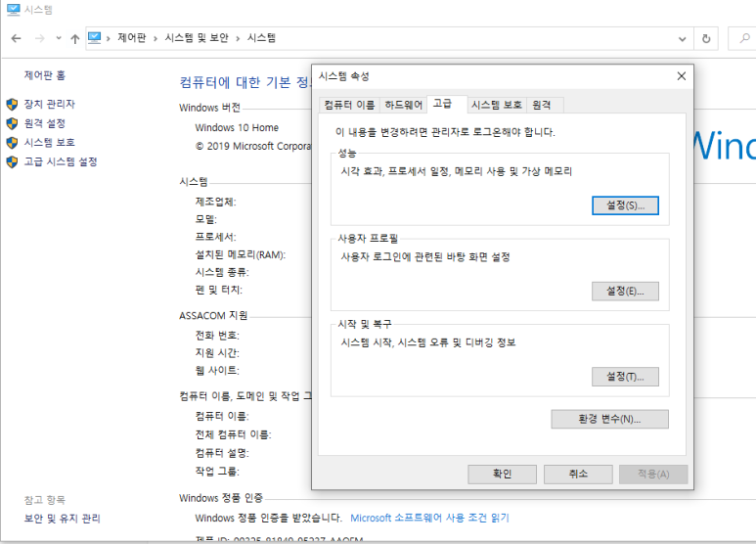Go back with the left arrow
The width and height of the screenshot is (756, 544).
pyautogui.click(x=16, y=38)
